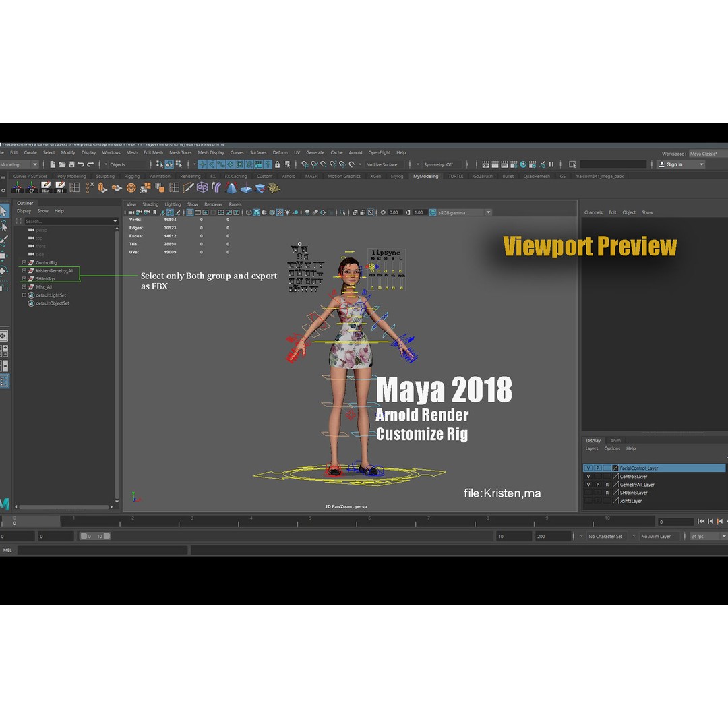Open the Channels menu in Channel Box

pyautogui.click(x=593, y=212)
